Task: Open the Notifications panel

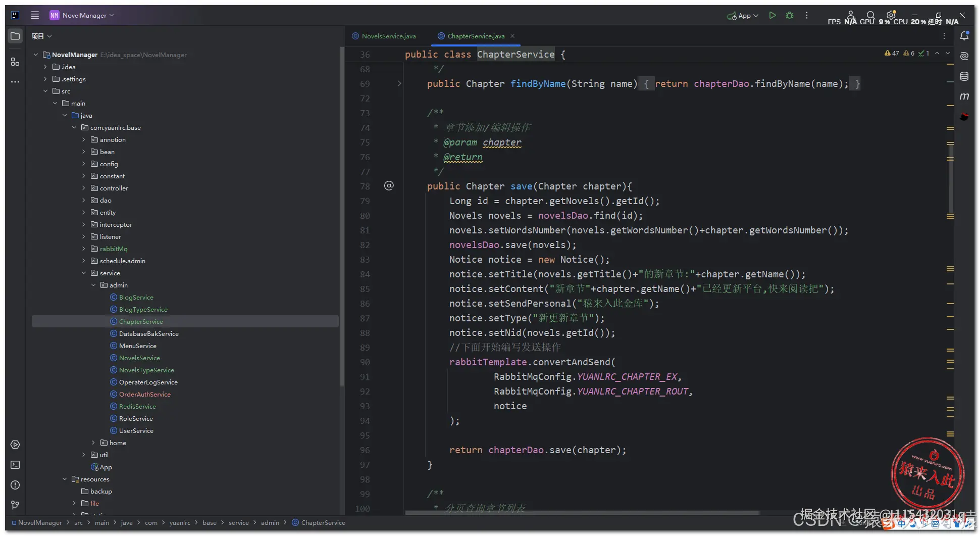Action: [964, 36]
